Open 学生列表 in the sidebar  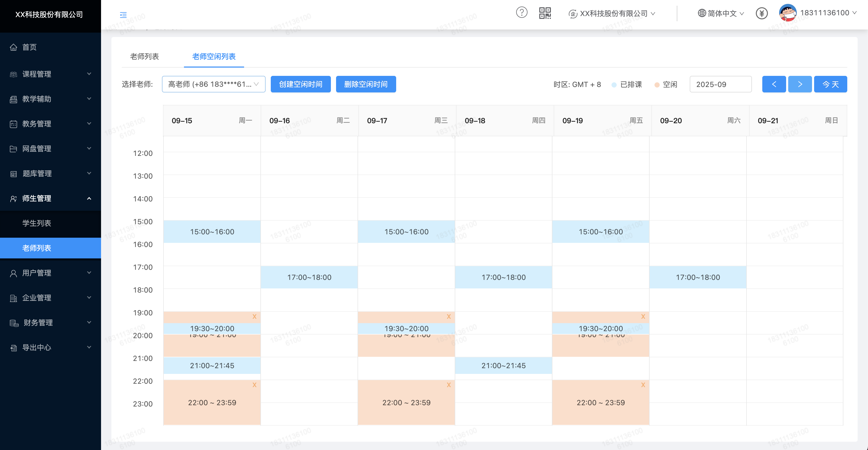(x=37, y=223)
